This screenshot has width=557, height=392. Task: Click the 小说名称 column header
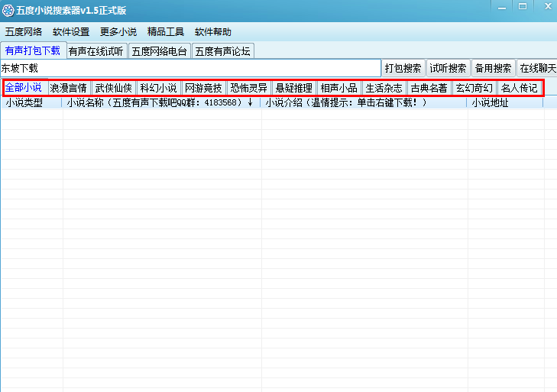(162, 102)
